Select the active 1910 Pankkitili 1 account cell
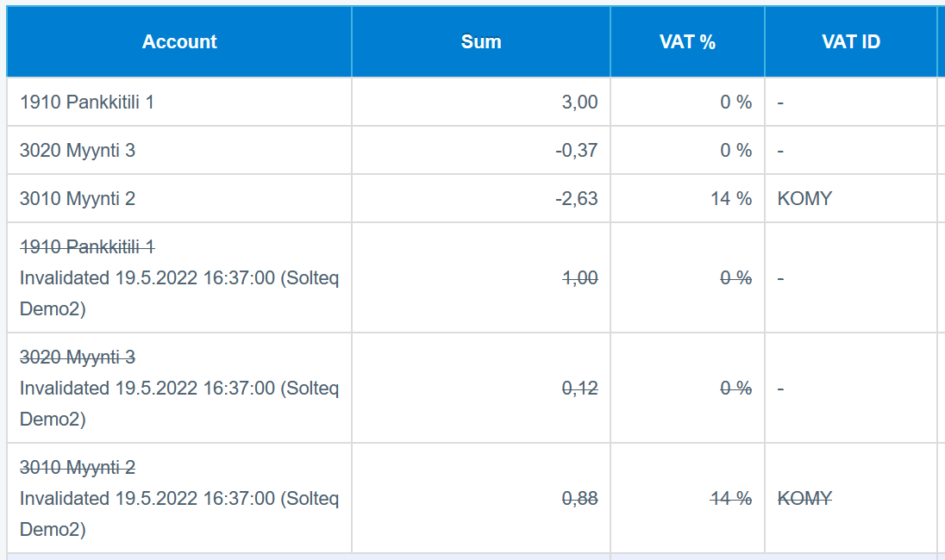The image size is (945, 560). [87, 103]
